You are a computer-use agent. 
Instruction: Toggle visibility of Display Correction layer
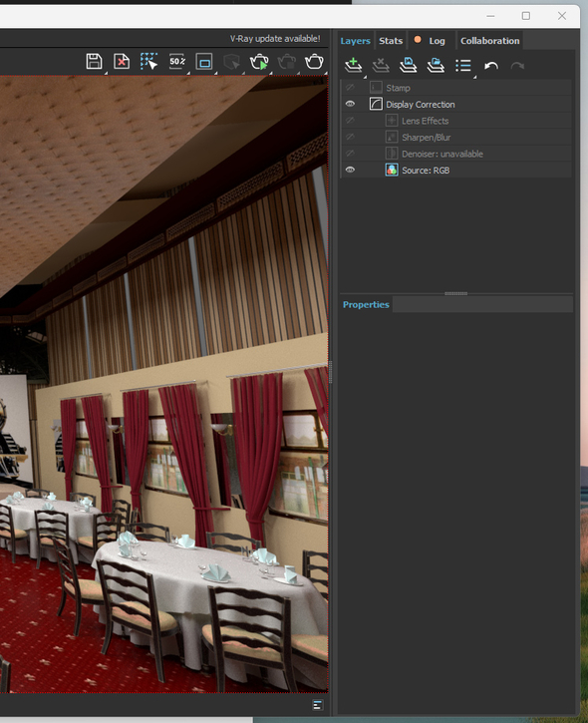[350, 104]
